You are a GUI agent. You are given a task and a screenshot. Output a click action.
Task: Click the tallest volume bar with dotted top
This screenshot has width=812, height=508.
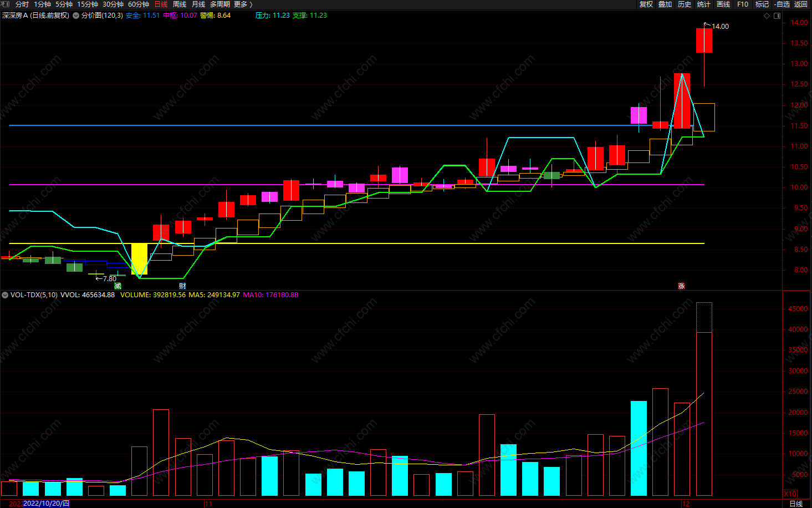(x=704, y=399)
